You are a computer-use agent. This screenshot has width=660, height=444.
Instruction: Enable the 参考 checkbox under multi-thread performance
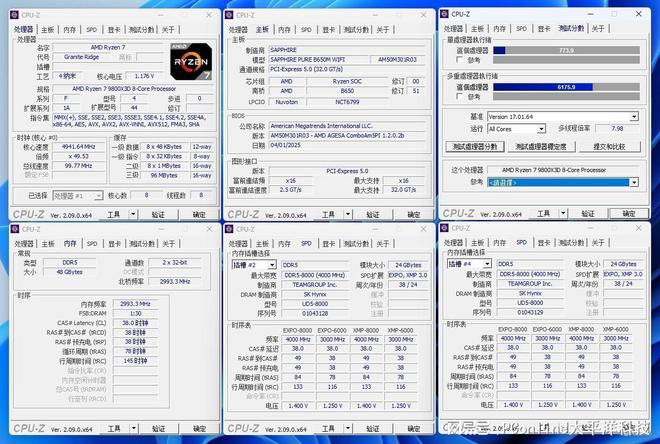coord(460,96)
